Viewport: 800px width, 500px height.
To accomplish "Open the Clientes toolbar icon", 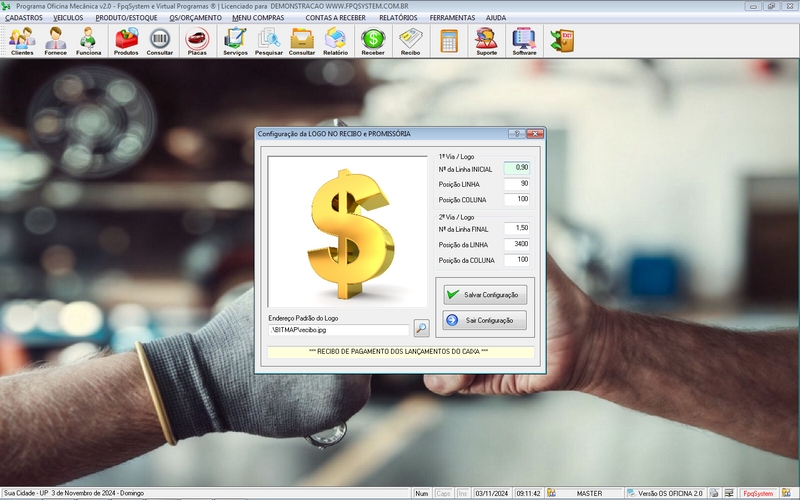I will pyautogui.click(x=22, y=41).
